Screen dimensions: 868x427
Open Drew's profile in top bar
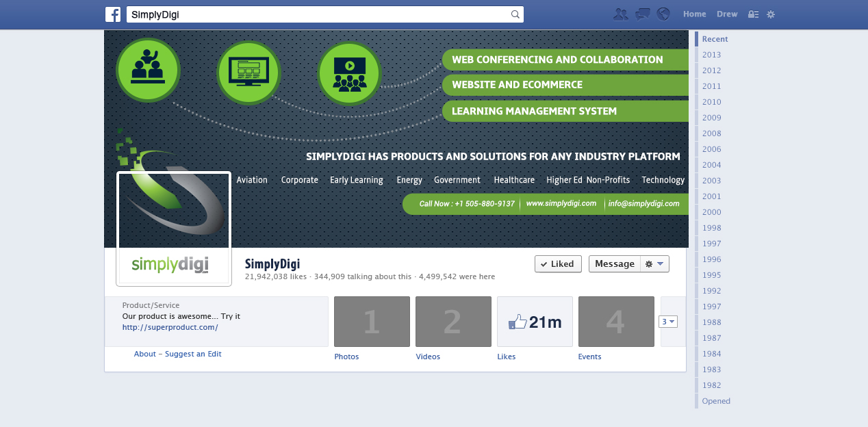[727, 14]
